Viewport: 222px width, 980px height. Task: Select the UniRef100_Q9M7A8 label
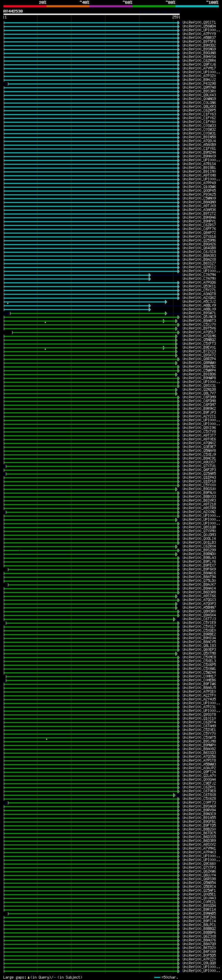coord(199,88)
